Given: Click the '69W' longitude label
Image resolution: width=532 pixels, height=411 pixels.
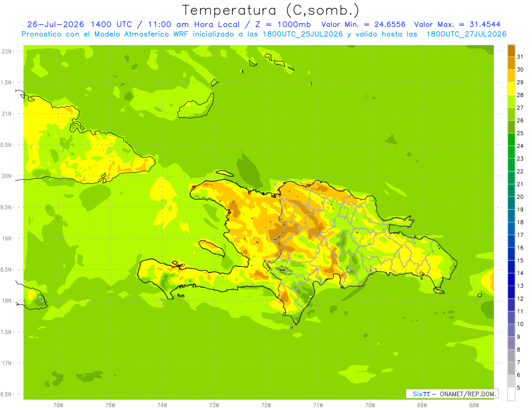Looking at the screenshot, I should [422, 405].
